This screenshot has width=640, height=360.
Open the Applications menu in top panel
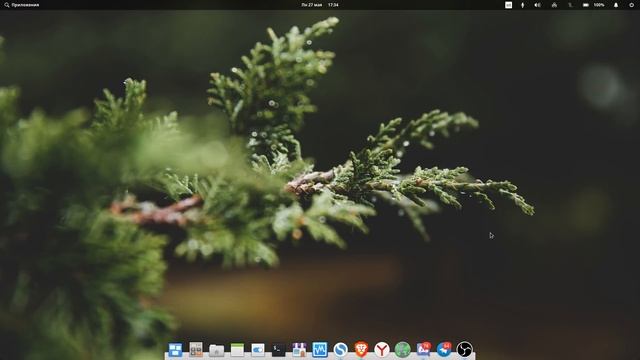pos(22,5)
